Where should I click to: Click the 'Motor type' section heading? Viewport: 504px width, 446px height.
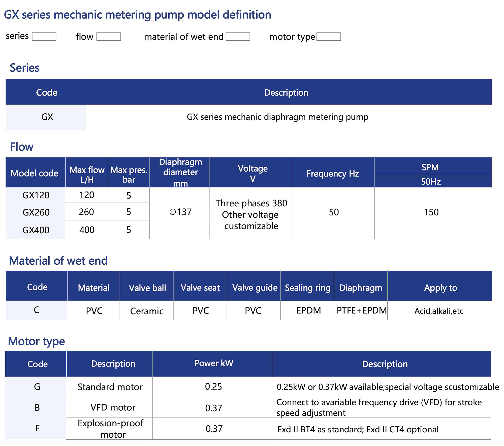(37, 341)
